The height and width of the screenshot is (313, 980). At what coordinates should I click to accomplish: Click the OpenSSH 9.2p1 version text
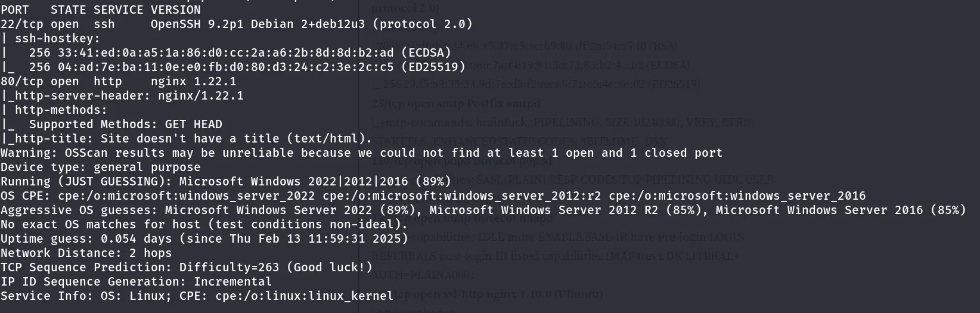[x=197, y=24]
